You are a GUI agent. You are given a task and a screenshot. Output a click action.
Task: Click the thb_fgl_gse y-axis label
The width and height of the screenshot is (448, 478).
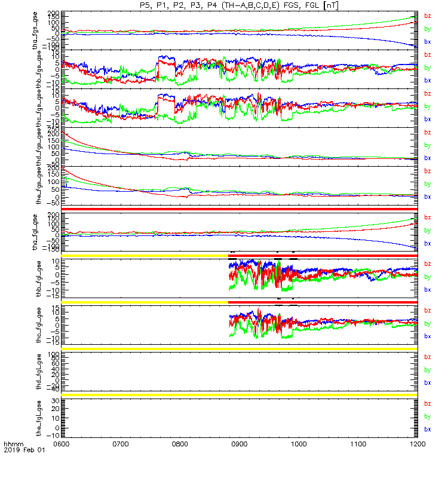38,278
